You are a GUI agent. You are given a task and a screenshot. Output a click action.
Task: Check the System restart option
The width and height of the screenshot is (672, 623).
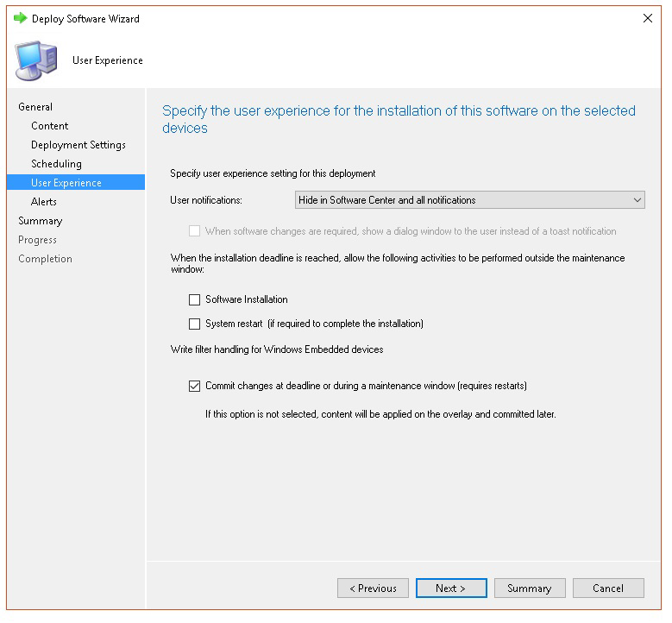[x=195, y=324]
